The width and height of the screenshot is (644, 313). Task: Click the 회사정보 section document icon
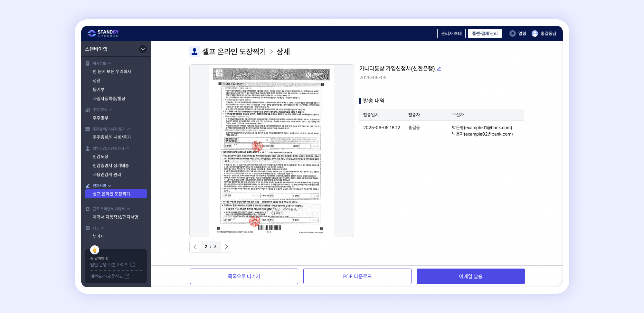coord(88,63)
